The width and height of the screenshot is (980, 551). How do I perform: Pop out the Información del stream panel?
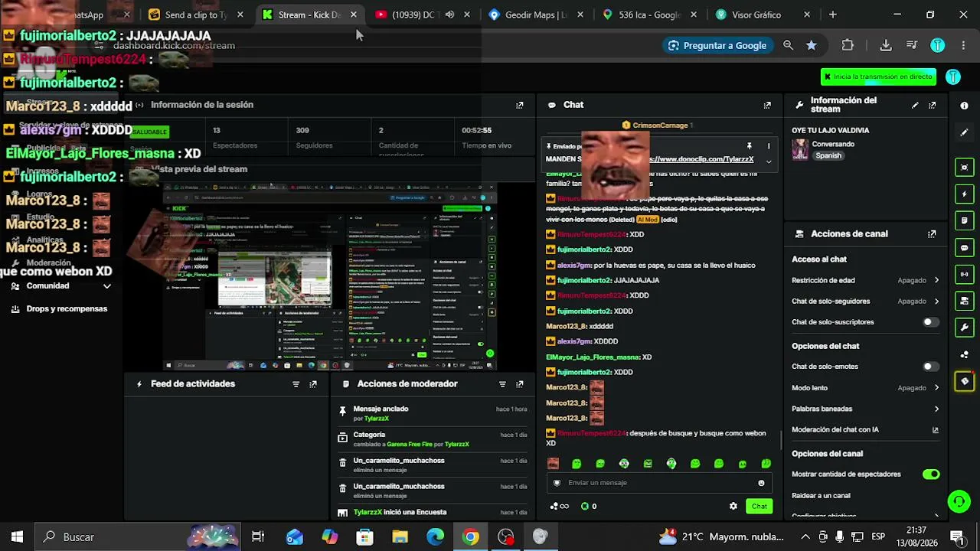[932, 106]
